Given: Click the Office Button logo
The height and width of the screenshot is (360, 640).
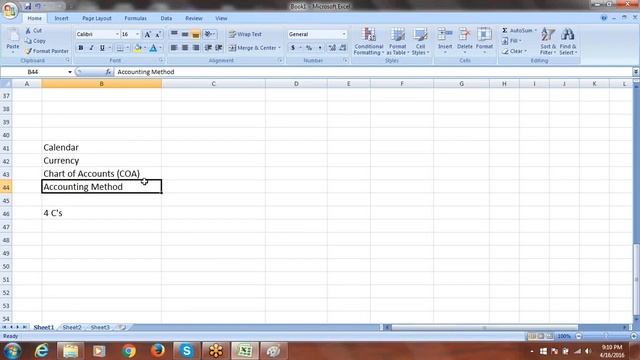Looking at the screenshot, I should click(x=10, y=10).
